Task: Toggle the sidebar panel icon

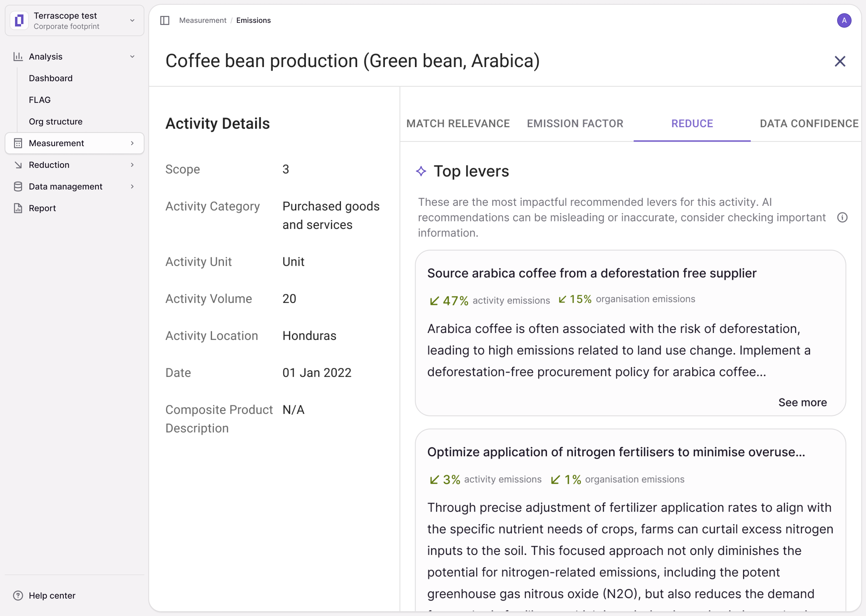Action: point(164,20)
